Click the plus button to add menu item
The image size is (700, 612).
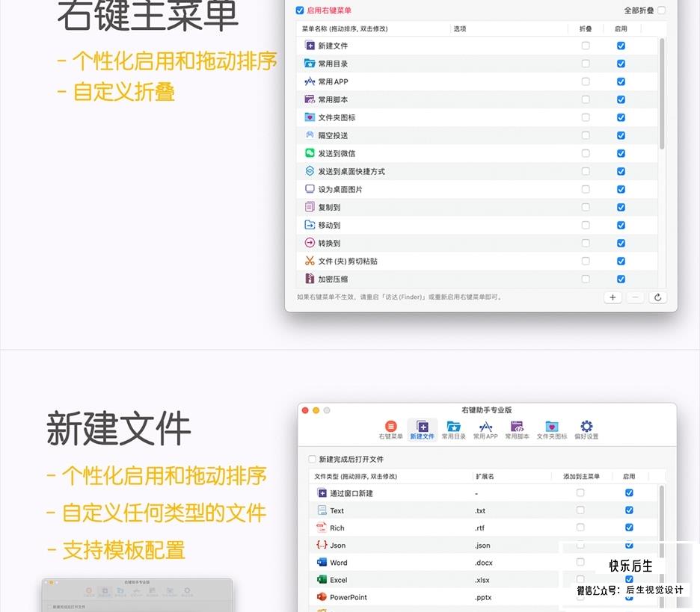click(x=612, y=297)
